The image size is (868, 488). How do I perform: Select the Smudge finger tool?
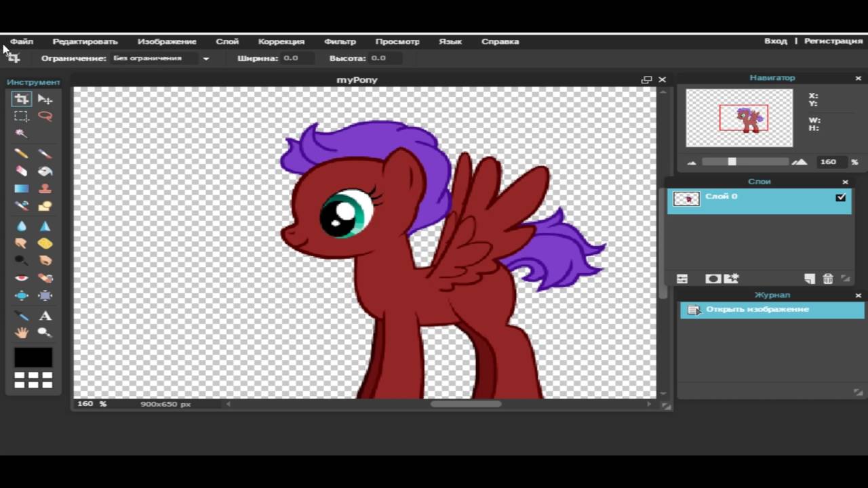[22, 243]
